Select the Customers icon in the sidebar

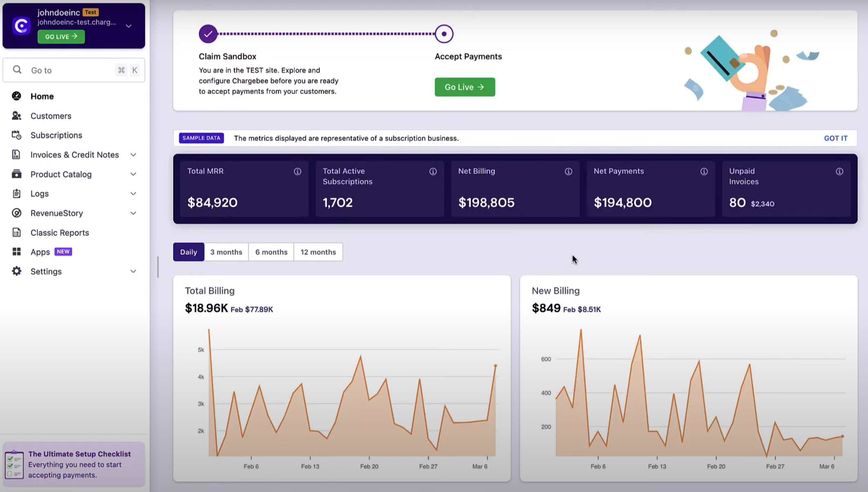tap(16, 116)
